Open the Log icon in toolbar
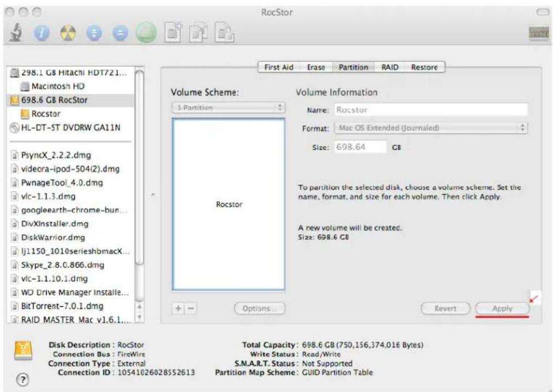Viewport: 554px width, 392px height. point(538,33)
